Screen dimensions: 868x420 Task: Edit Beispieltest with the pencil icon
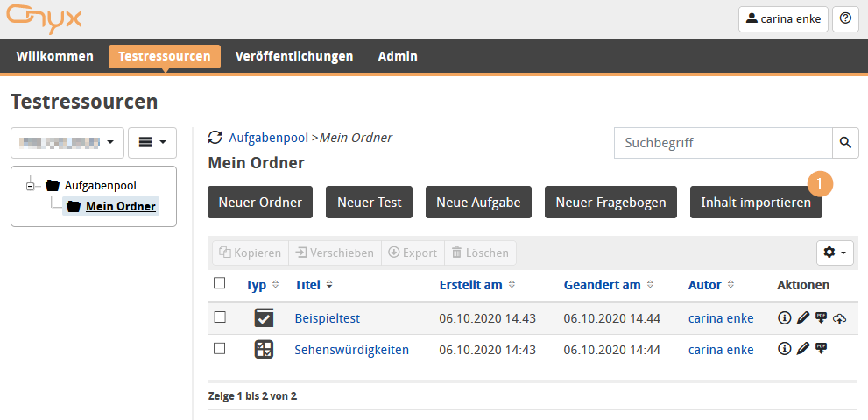coord(802,317)
